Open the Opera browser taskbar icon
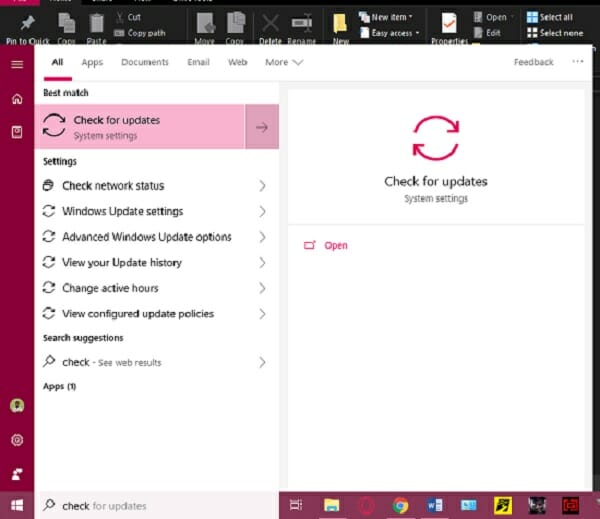The image size is (600, 519). pyautogui.click(x=366, y=505)
